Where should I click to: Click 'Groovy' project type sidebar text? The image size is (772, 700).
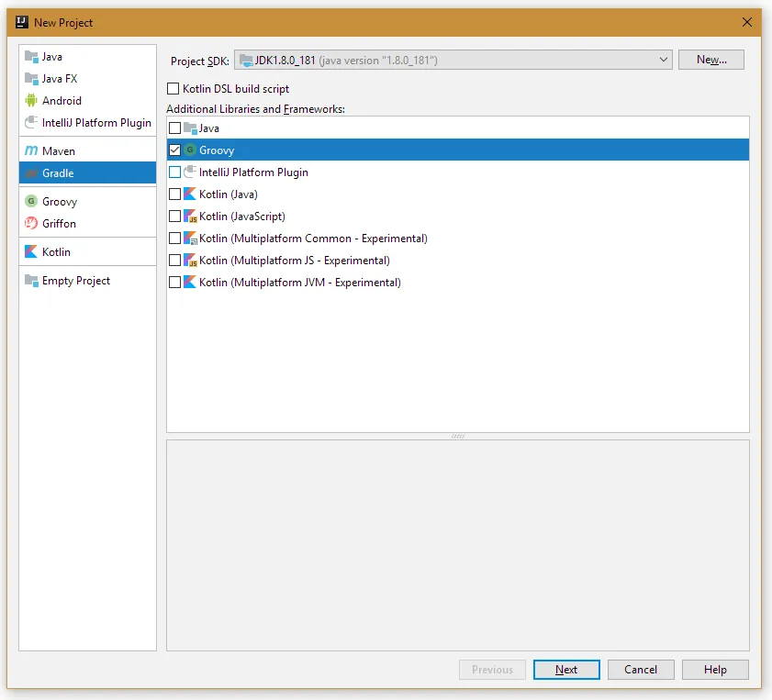[60, 202]
